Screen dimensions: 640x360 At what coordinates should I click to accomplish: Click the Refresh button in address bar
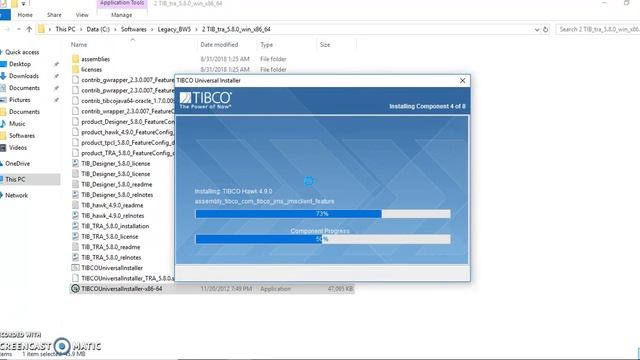546,29
